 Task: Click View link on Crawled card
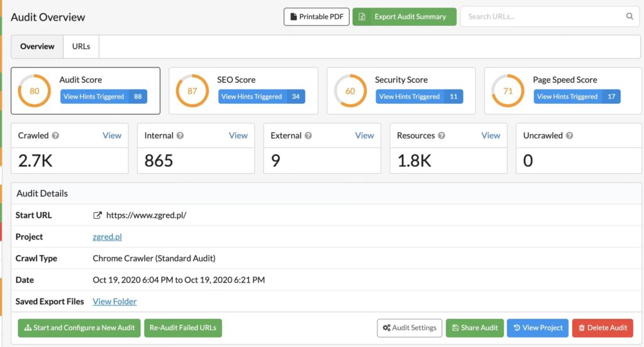pyautogui.click(x=112, y=135)
